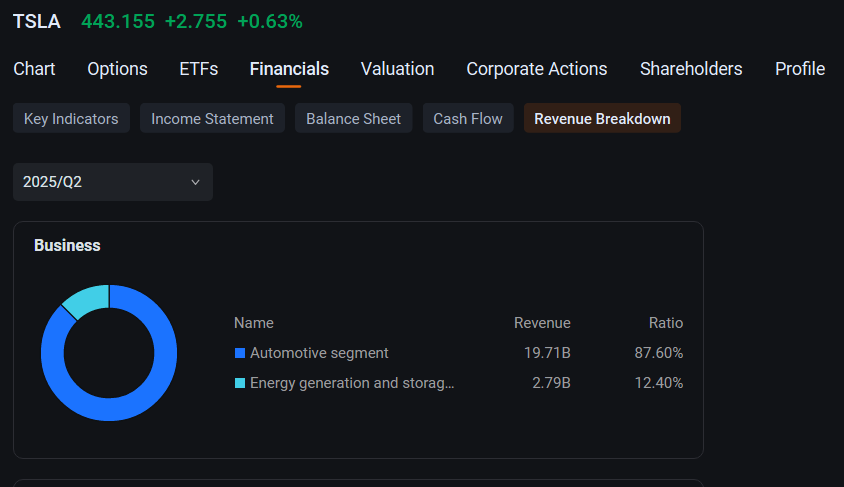Select the Balance Sheet button
Image resolution: width=844 pixels, height=487 pixels.
coord(354,118)
